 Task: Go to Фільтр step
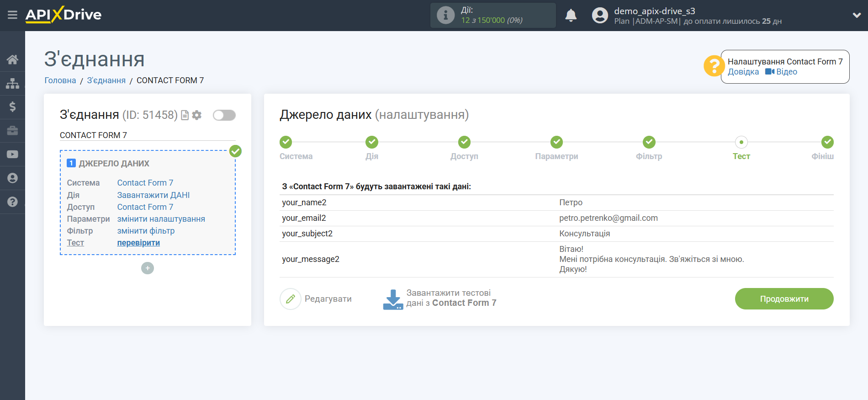[649, 142]
